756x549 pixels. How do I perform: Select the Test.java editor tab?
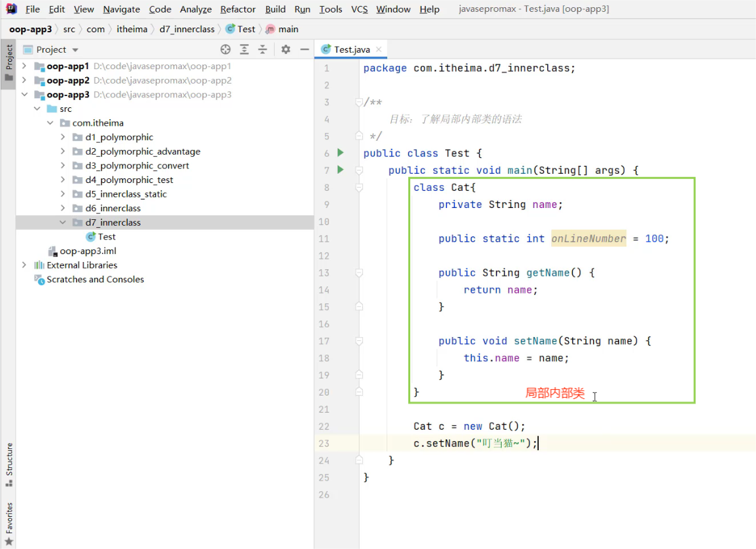pyautogui.click(x=352, y=49)
